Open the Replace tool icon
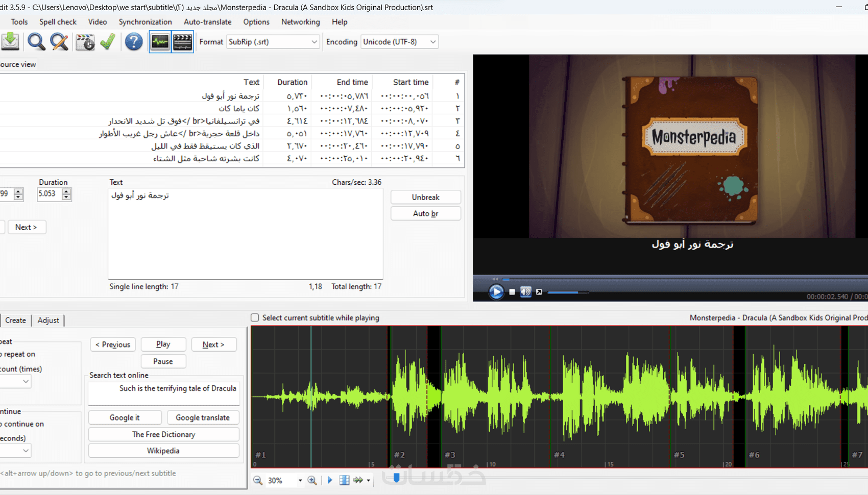Image resolution: width=868 pixels, height=495 pixels. [59, 41]
